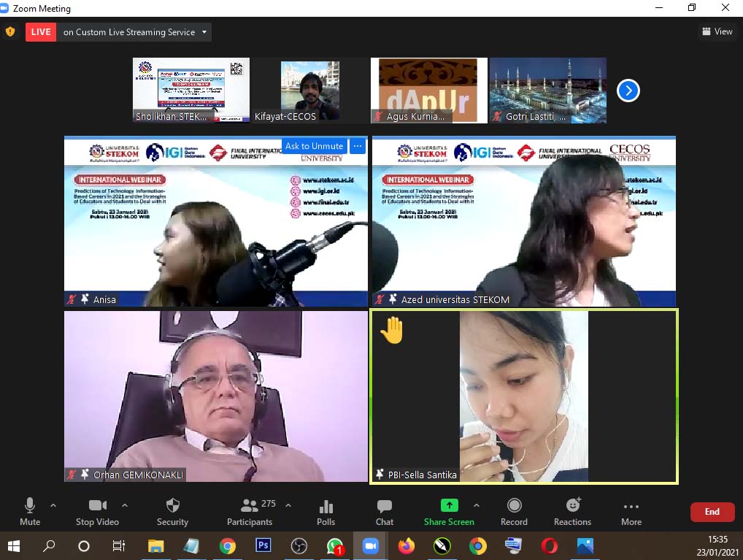This screenshot has height=560, width=743.
Task: Select Kifayat-CECOS thumbnail video
Action: point(310,90)
